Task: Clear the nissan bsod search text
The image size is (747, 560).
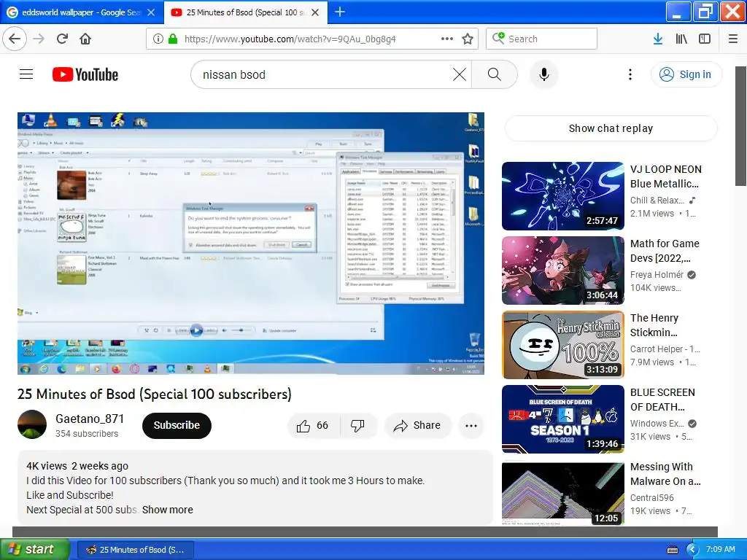Action: click(460, 74)
